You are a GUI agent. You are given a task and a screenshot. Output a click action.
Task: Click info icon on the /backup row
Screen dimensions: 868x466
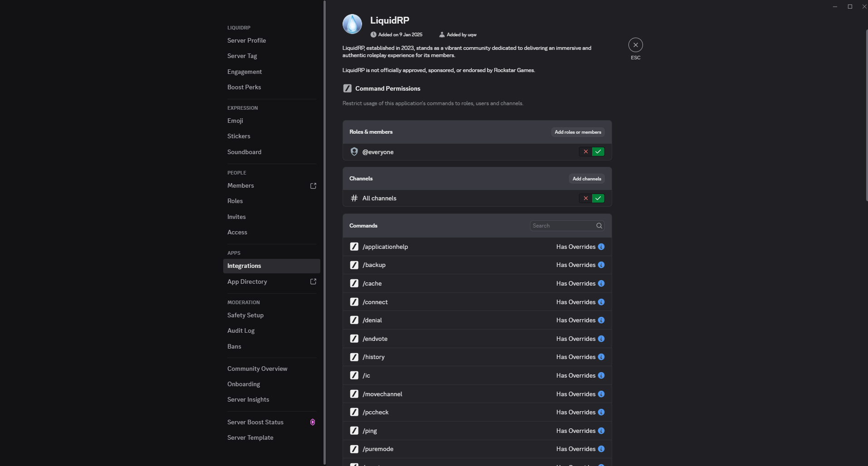coord(601,265)
